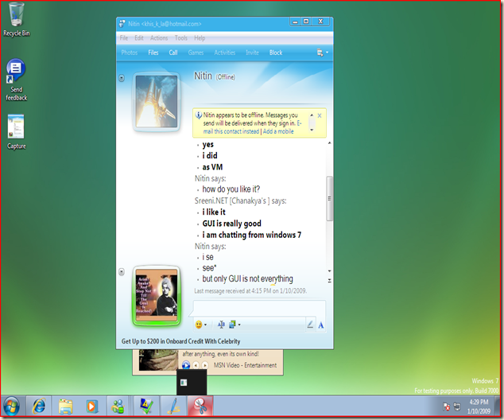Open Windows Live Messenger taskbar icon
Image resolution: width=504 pixels, height=420 pixels.
(x=118, y=406)
